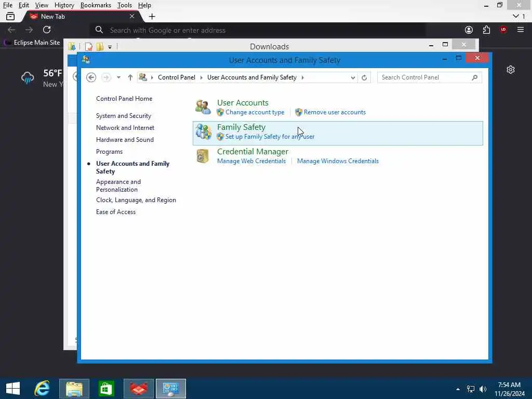This screenshot has width=532, height=399.
Task: Select Clock, Language, and Region in sidebar
Action: [x=136, y=200]
